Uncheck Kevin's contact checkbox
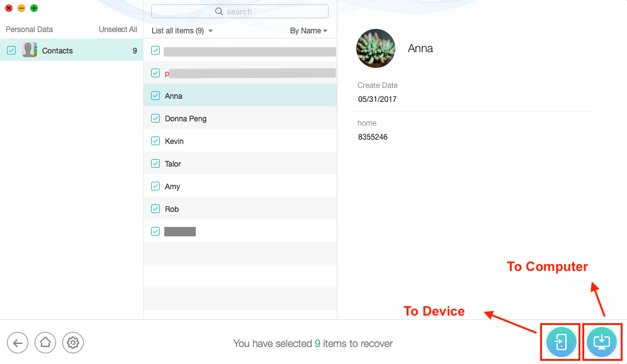 [x=155, y=141]
